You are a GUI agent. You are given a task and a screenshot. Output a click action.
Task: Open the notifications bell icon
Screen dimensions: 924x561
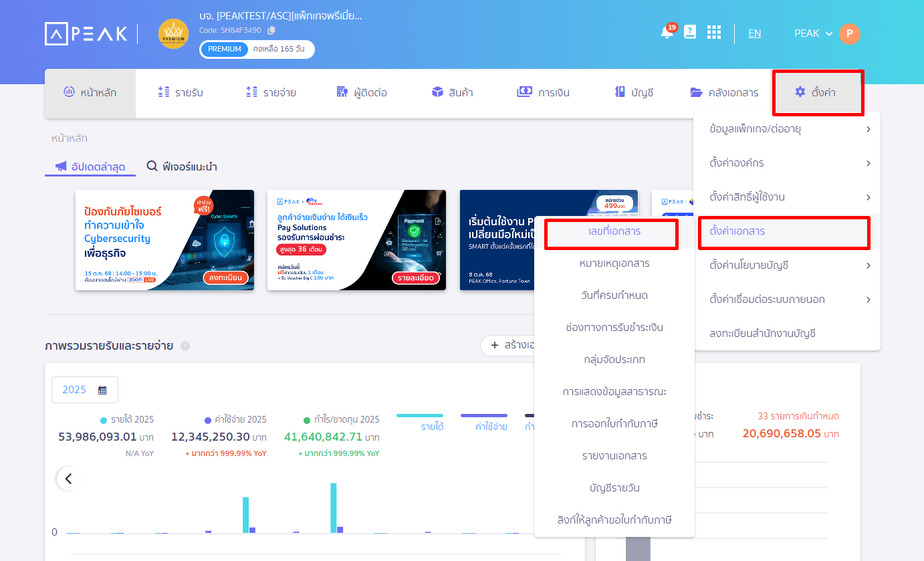pyautogui.click(x=667, y=33)
